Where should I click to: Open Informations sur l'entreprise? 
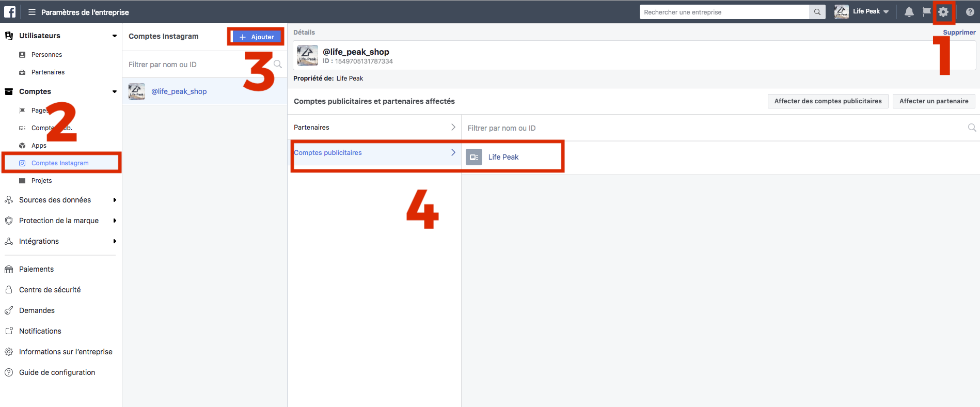(66, 352)
